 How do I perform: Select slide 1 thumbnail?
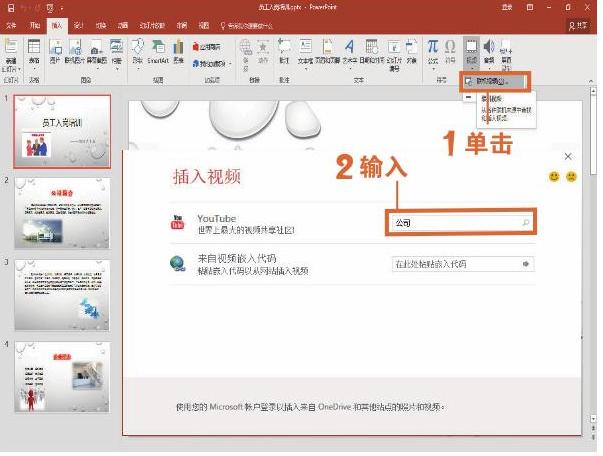(x=62, y=131)
